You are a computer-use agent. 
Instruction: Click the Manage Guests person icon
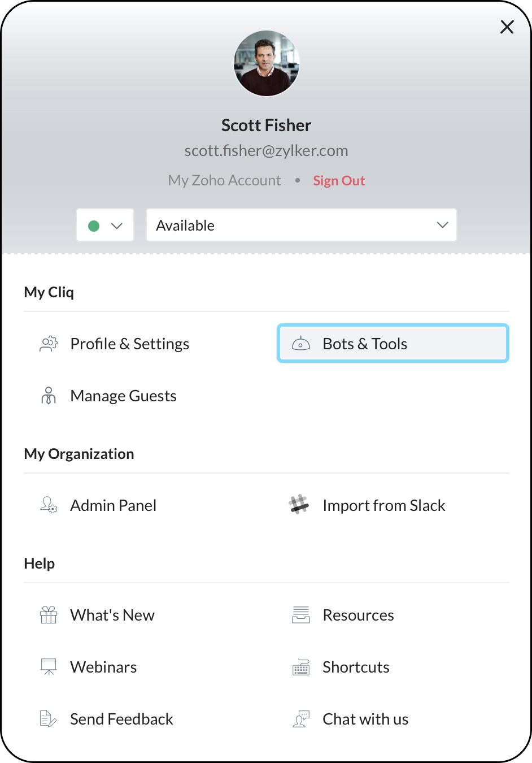(49, 396)
